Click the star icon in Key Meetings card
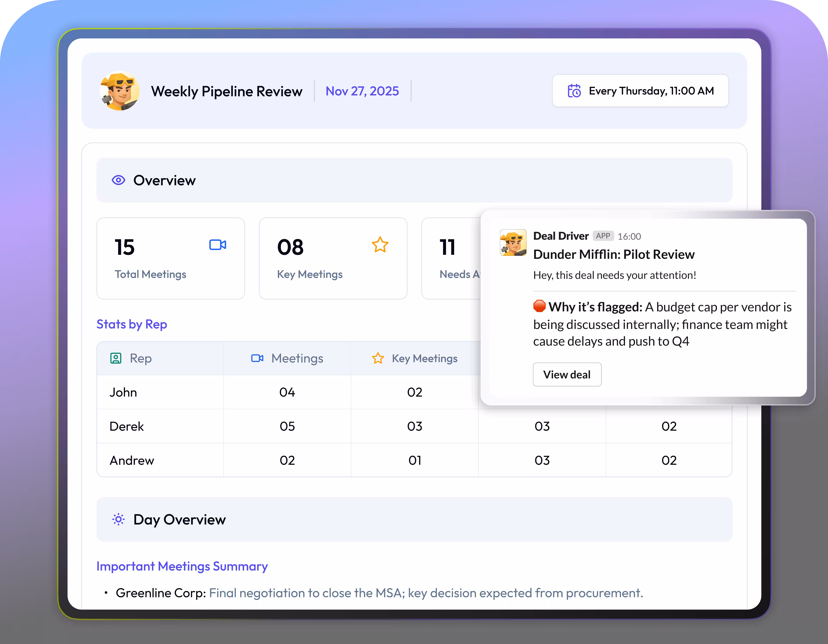This screenshot has width=828, height=644. 380,245
